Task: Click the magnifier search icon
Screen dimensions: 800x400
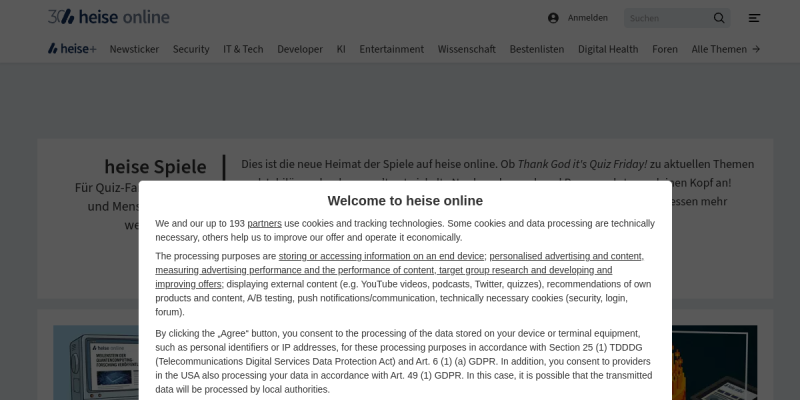Action: [x=719, y=18]
